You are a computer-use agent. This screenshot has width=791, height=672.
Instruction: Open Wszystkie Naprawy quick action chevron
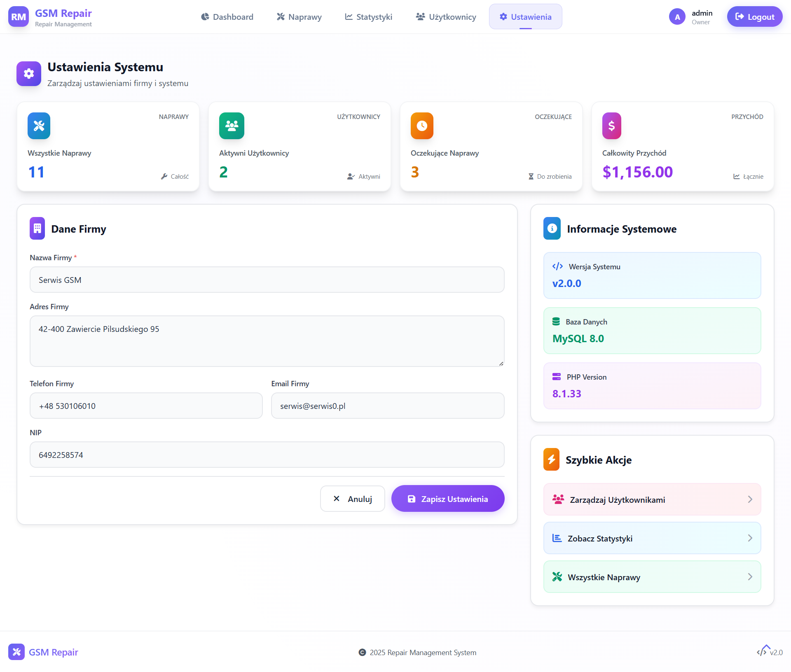point(750,577)
